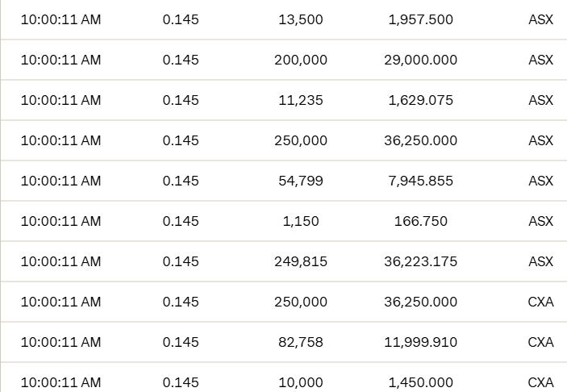Select the 29,000.000 value cell

click(x=420, y=60)
